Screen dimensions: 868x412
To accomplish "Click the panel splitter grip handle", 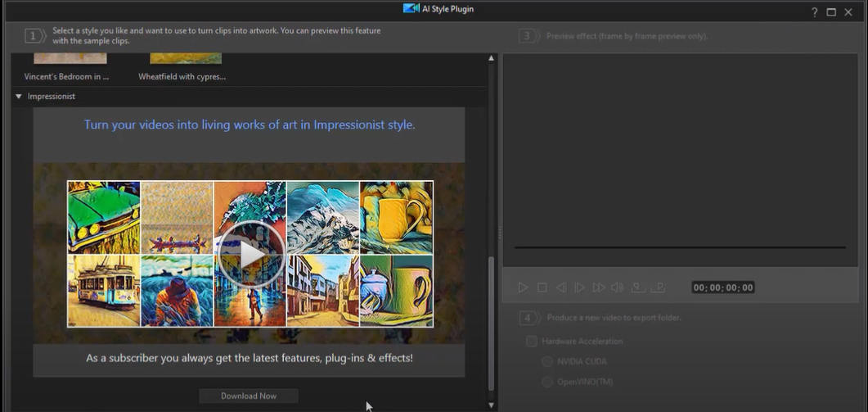I will pos(500,233).
